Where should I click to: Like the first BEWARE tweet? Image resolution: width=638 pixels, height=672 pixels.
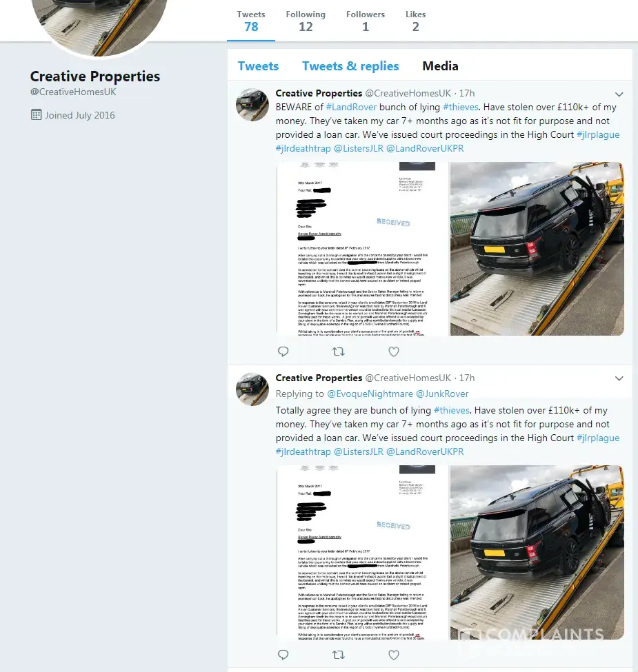(x=394, y=352)
